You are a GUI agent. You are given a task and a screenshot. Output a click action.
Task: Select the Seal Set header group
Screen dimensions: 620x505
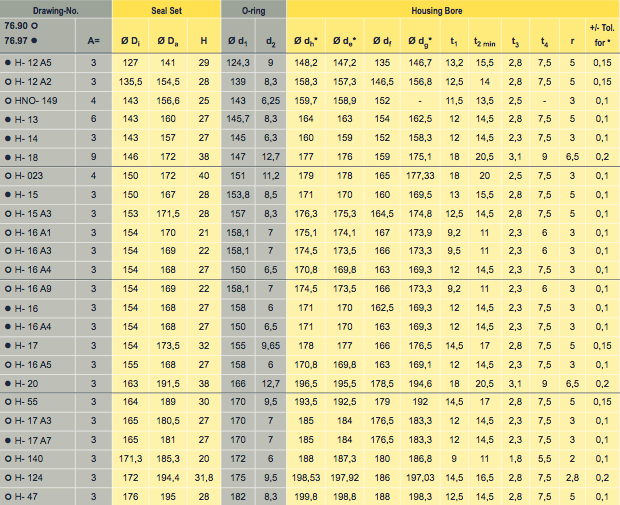[166, 9]
